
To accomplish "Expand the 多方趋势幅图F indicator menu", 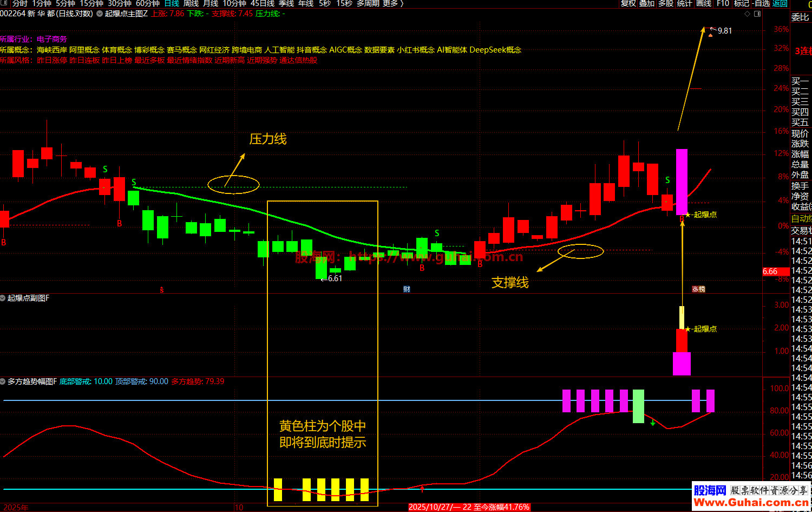I will [x=3, y=381].
